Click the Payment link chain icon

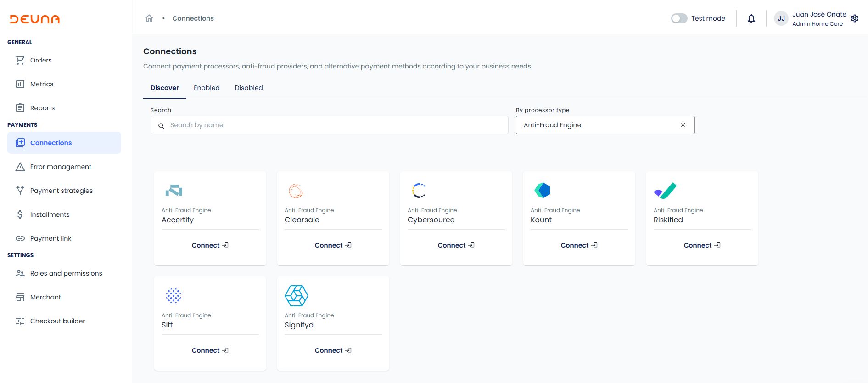click(20, 238)
